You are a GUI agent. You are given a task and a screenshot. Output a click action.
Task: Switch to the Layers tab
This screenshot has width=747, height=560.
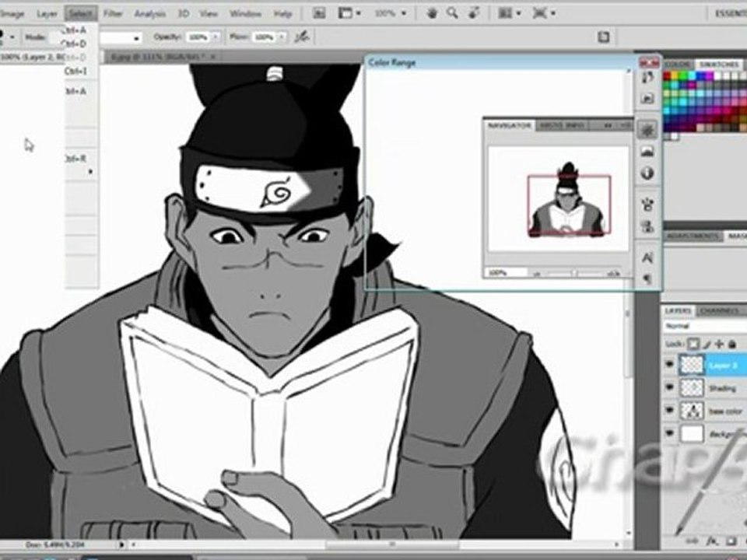[x=679, y=311]
